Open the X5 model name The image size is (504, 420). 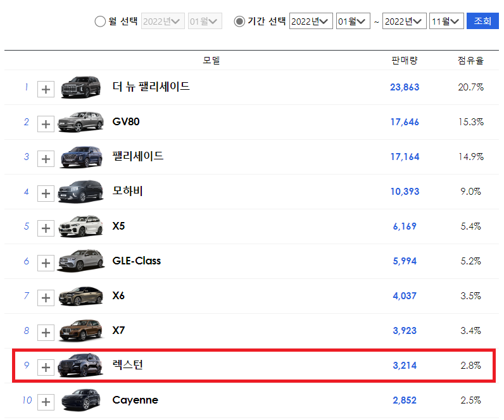point(118,226)
